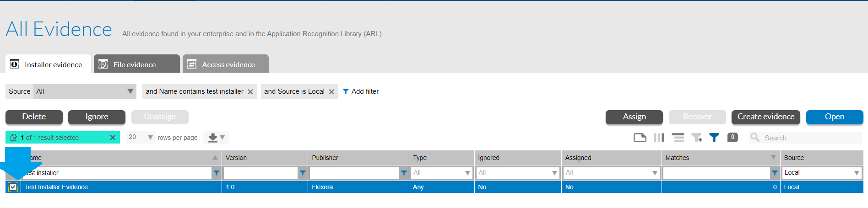Open the rows per page dropdown

pos(141,137)
